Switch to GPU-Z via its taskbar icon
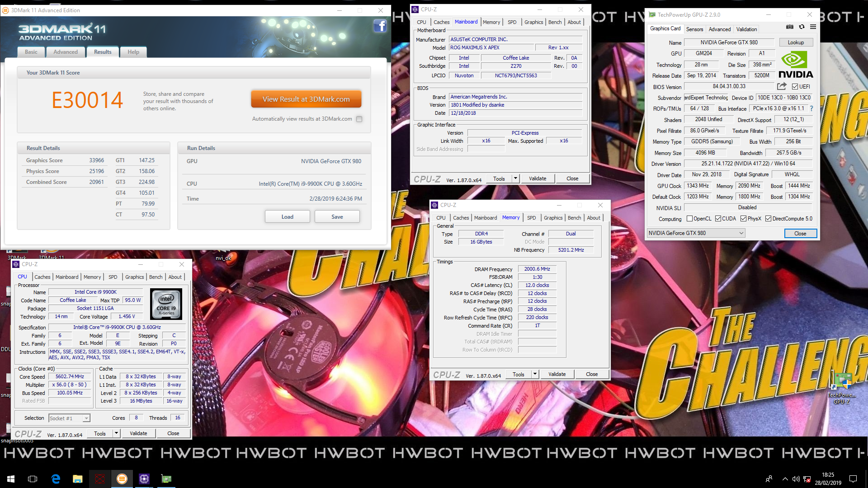 pos(166,479)
